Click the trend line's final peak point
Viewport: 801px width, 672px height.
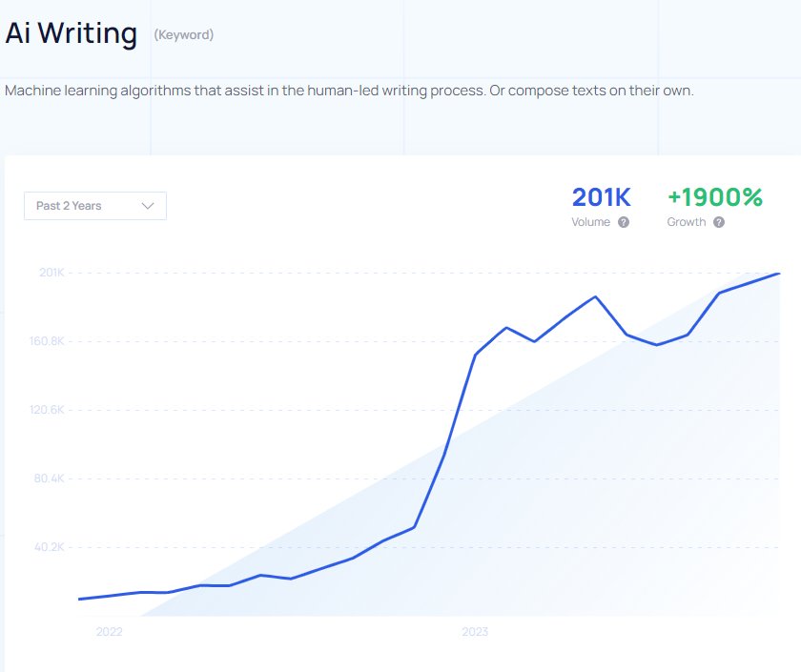779,274
